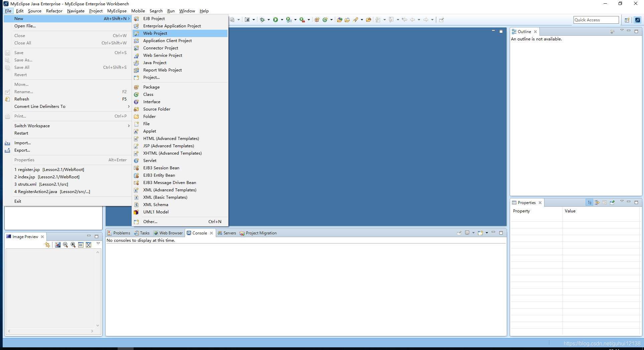Click the Search flashlight toolbar icon
Viewport: 644px width, 350px height.
356,20
